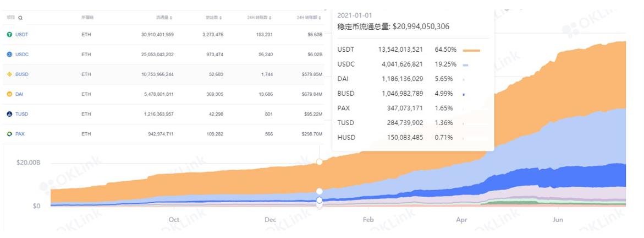This screenshot has height=238, width=644.
Task: Click the USDT coin icon
Action: coord(9,35)
